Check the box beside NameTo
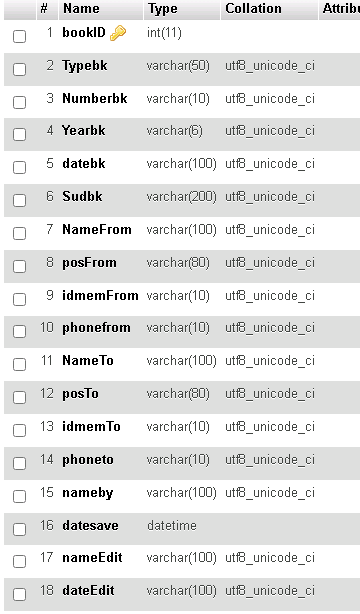Image resolution: width=360 pixels, height=614 pixels. tap(20, 364)
